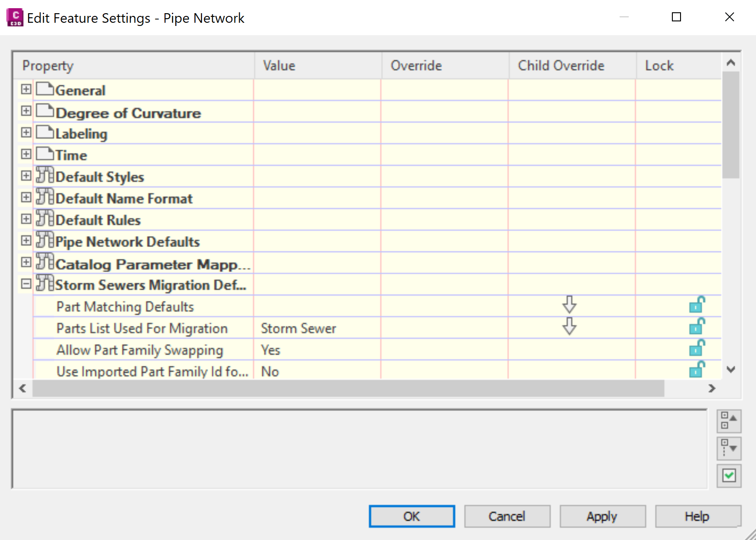Click the Cancel button
The width and height of the screenshot is (756, 540).
point(507,516)
